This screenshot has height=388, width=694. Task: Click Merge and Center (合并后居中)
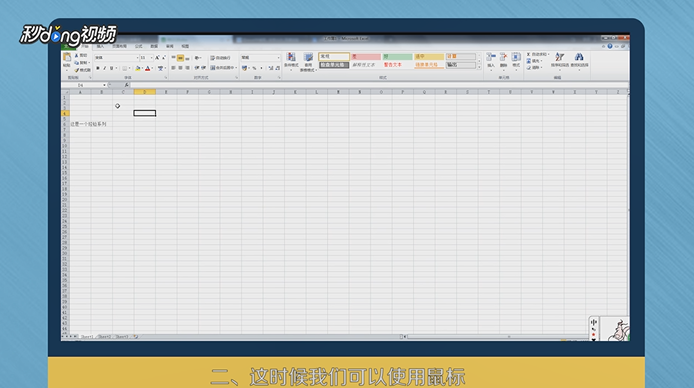tap(224, 68)
